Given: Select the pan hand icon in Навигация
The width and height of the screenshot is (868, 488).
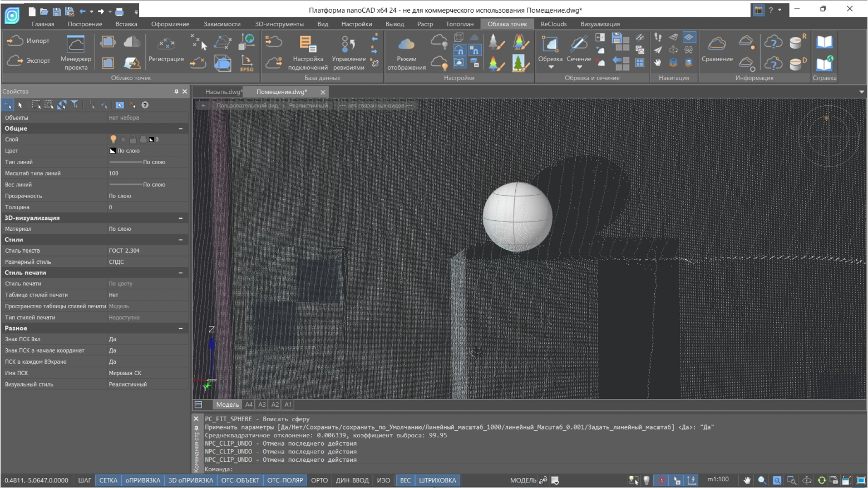Looking at the screenshot, I should coord(658,63).
